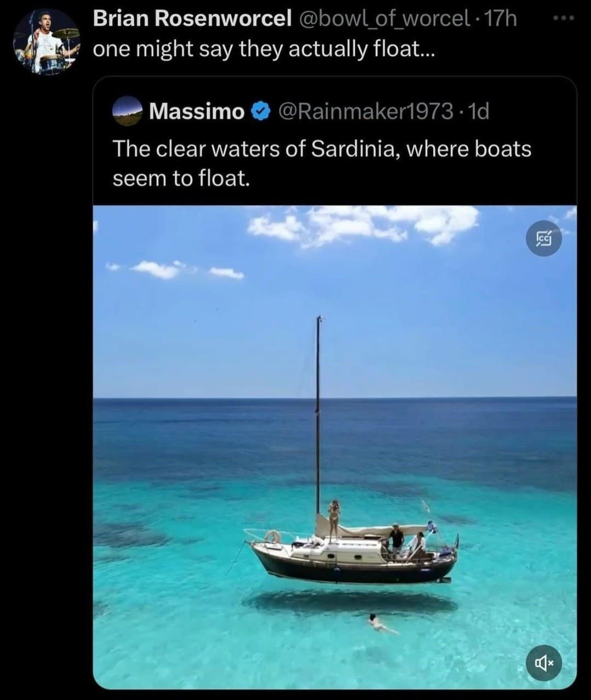Open Brian Rosenworcel's profile picture

(x=46, y=42)
